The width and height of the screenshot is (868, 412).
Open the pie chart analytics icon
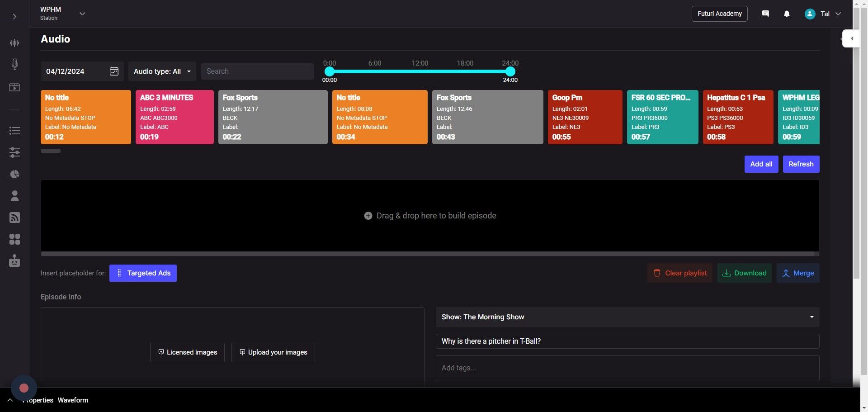(x=14, y=174)
